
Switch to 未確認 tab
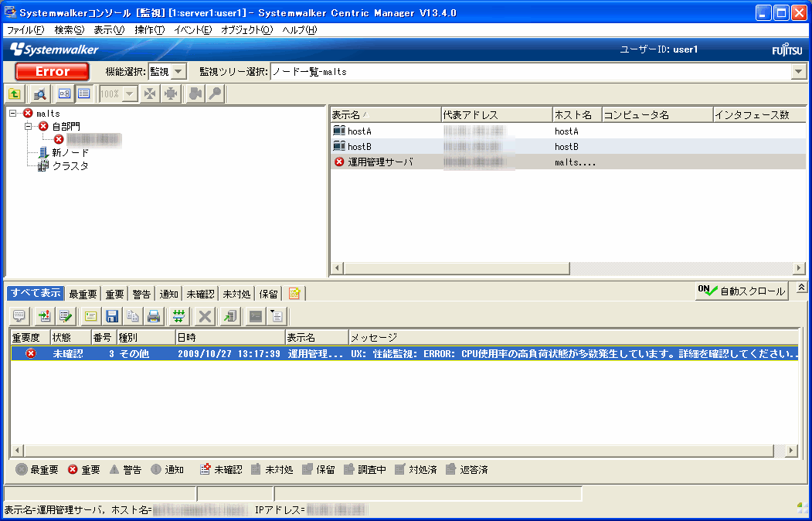(x=200, y=295)
